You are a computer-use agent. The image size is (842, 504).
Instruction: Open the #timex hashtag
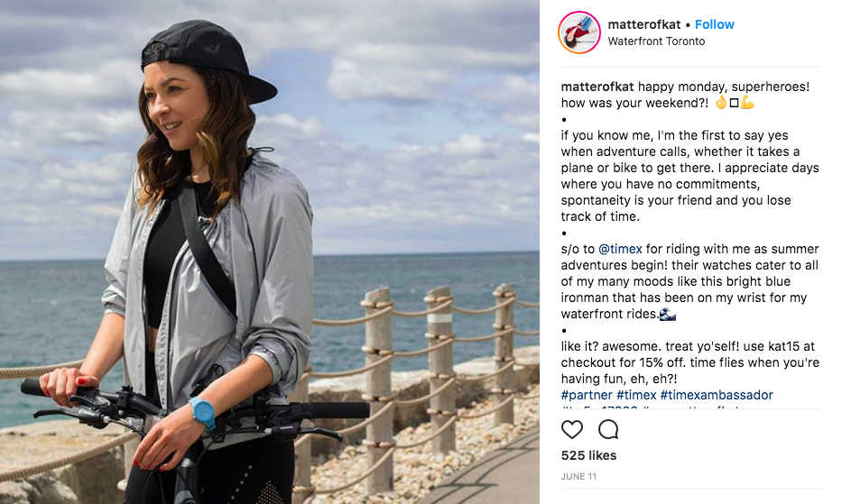pyautogui.click(x=636, y=395)
